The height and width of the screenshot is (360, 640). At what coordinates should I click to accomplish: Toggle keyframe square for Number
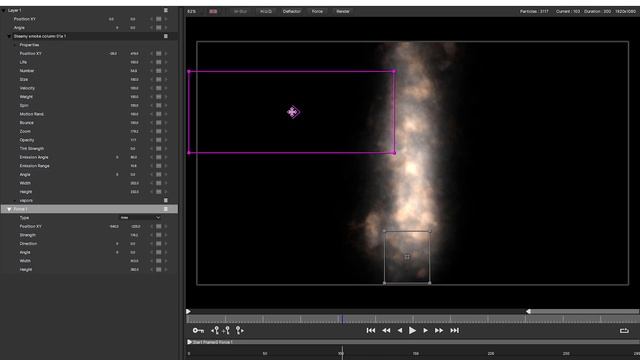tap(159, 71)
